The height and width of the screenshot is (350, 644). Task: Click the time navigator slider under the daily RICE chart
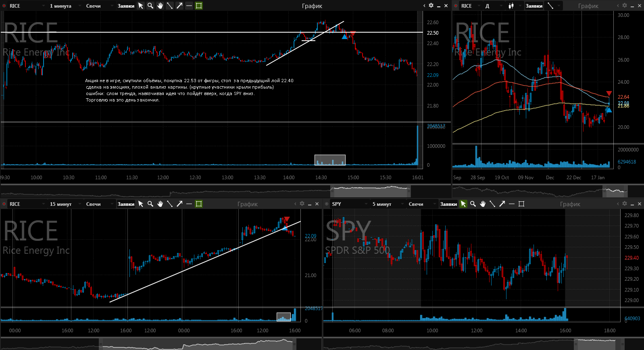pos(615,191)
